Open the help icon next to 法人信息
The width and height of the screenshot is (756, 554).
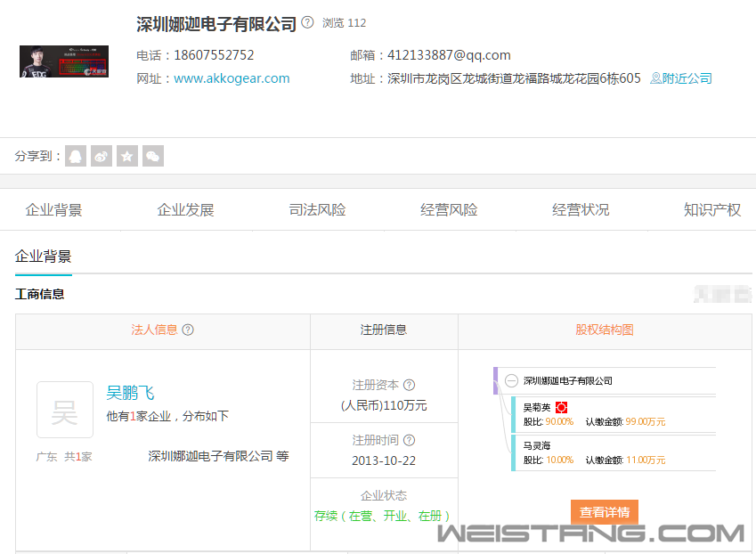[188, 330]
